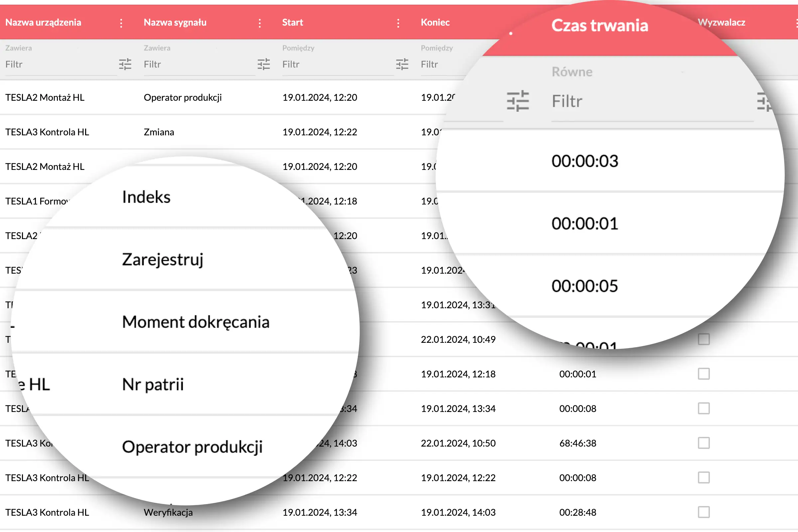The image size is (798, 532).
Task: Open filter options for Nazwa sygnału column
Action: point(263,64)
